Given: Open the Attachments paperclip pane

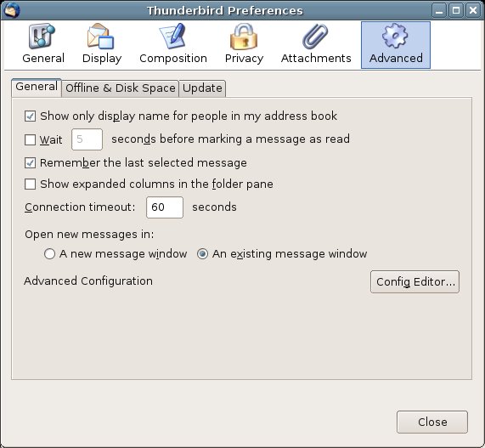Looking at the screenshot, I should [316, 44].
